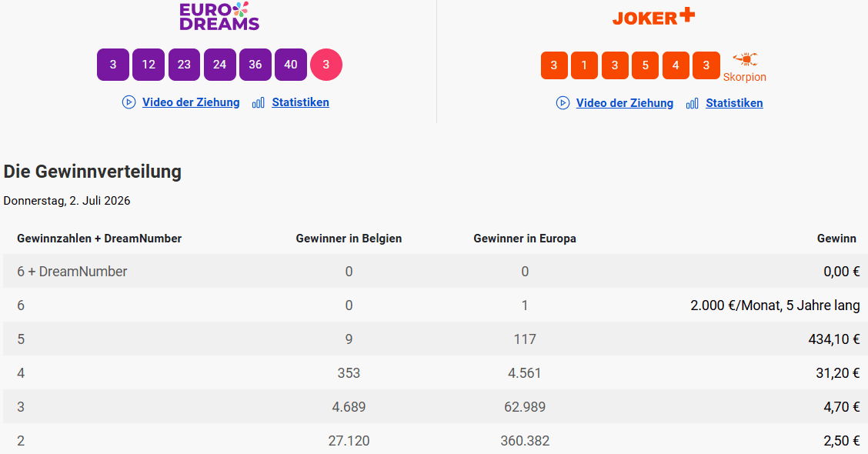Viewport: 868px width, 454px height.
Task: Click the bar chart icon beside EuroDreams Statistiken
Action: [258, 102]
